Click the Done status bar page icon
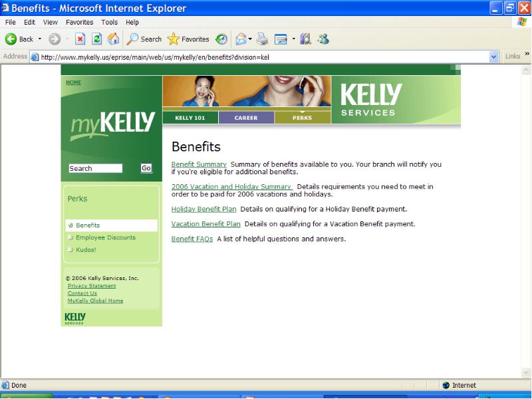 pyautogui.click(x=5, y=385)
